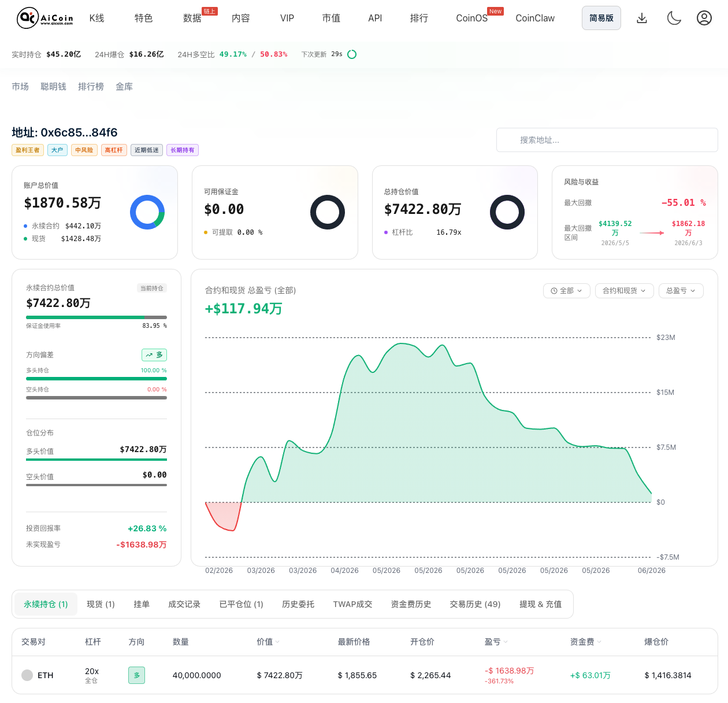Go to the 金库 sub-tab
728x703 pixels.
(x=124, y=87)
